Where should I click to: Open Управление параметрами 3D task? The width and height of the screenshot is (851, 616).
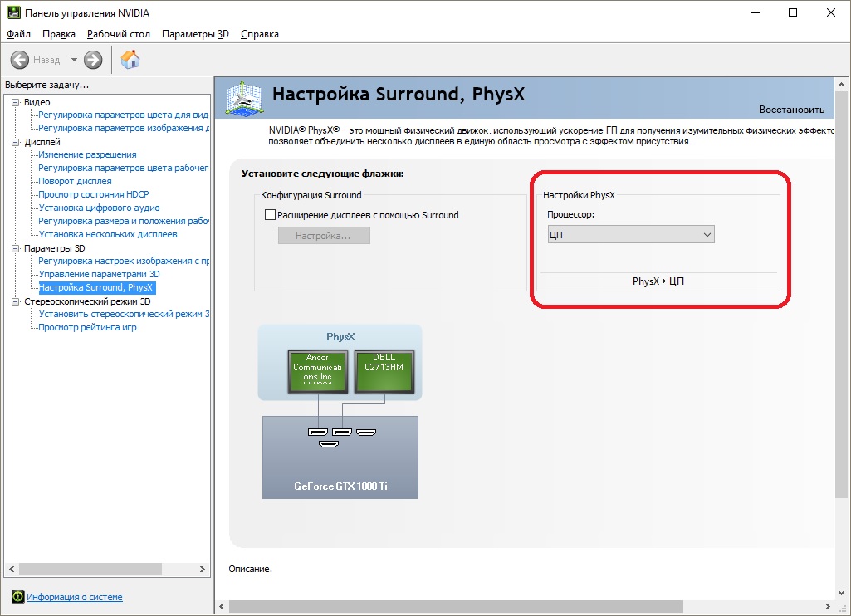tap(99, 274)
